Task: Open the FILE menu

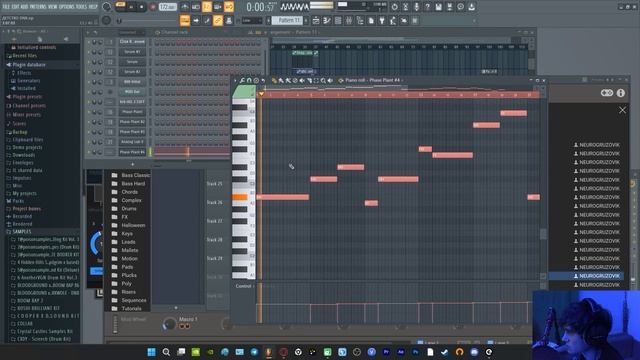Action: point(7,7)
